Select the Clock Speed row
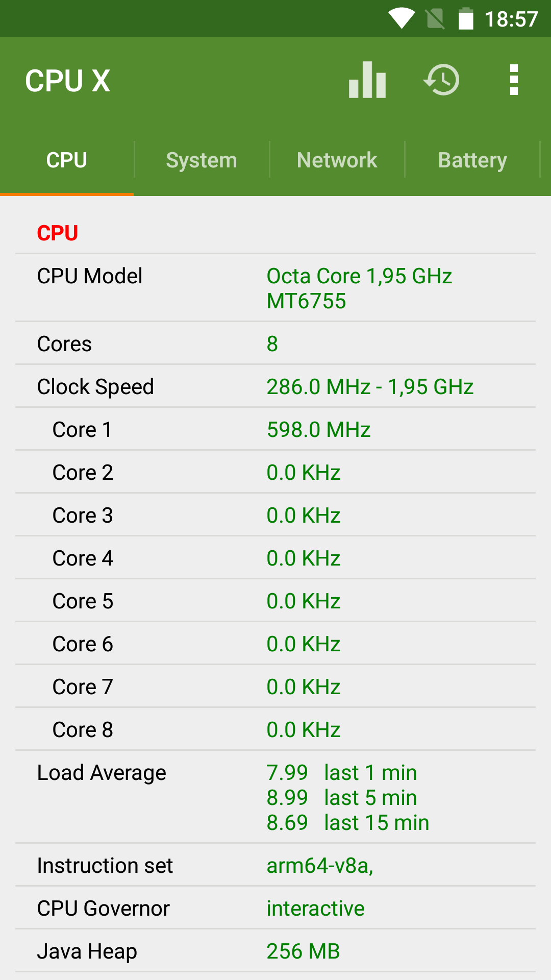This screenshot has width=551, height=980. click(x=275, y=386)
